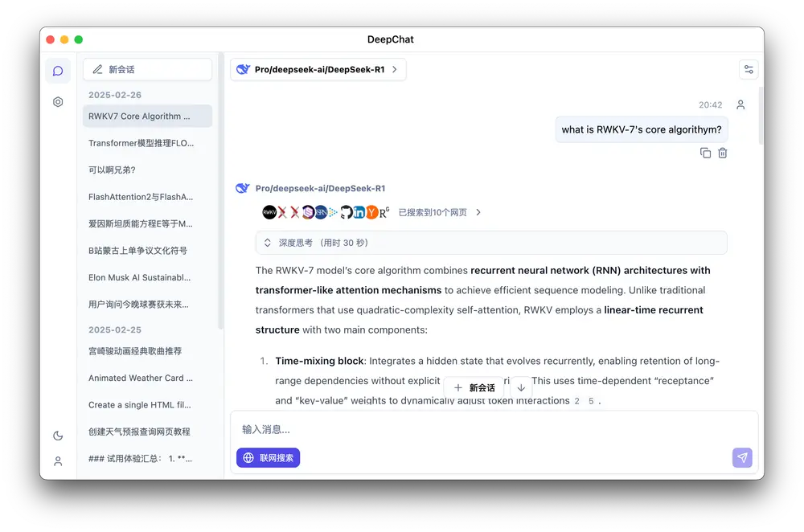Delete the message with the trash icon
Image resolution: width=804 pixels, height=532 pixels.
click(x=722, y=153)
